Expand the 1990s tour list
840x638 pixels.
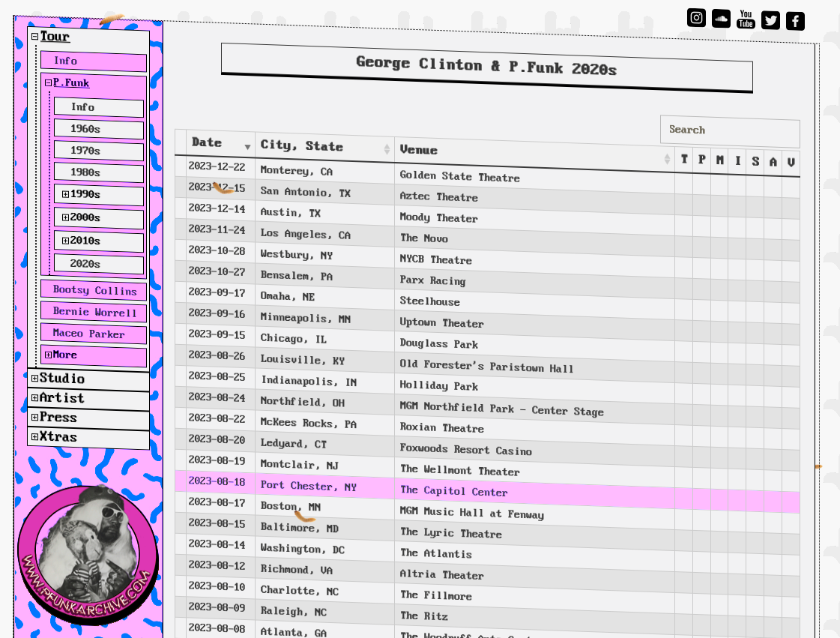65,194
